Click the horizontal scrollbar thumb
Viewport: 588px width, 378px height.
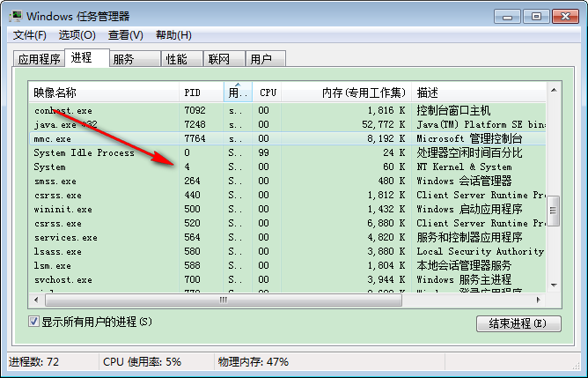[x=224, y=300]
